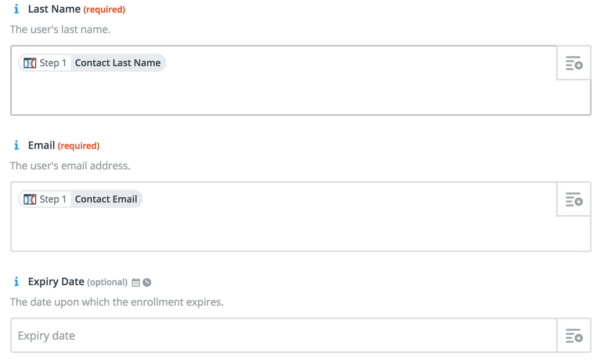Viewport: 601px width, 364px height.
Task: Open insert-field menu for Email
Action: pos(574,199)
